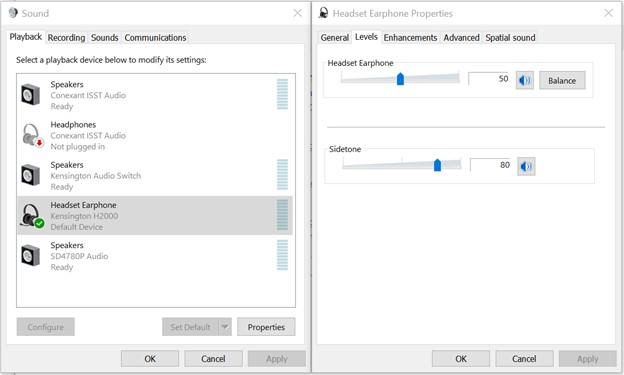Select the Levels tab
624x375 pixels.
pos(366,37)
